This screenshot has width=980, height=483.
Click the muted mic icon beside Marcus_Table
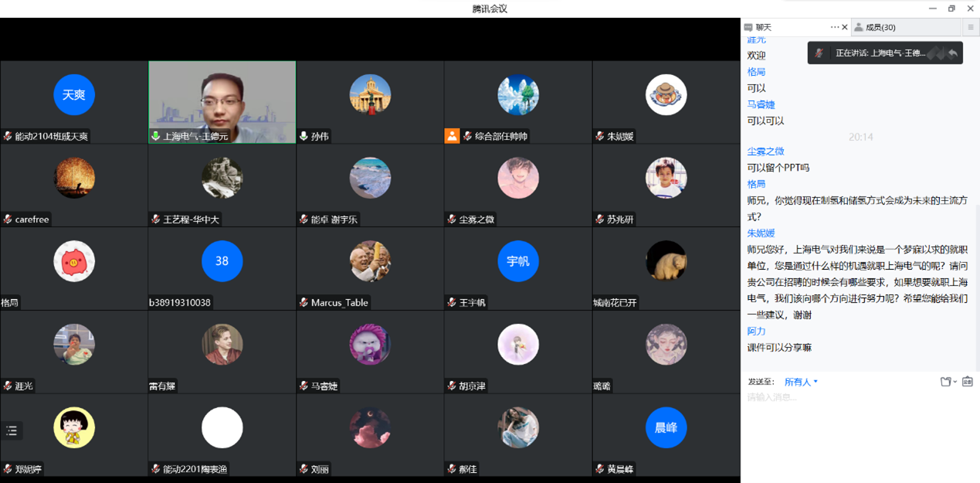tap(303, 303)
